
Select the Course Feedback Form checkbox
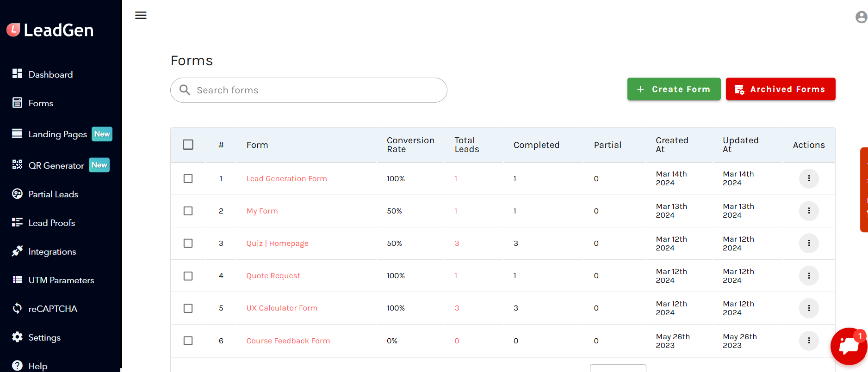188,341
